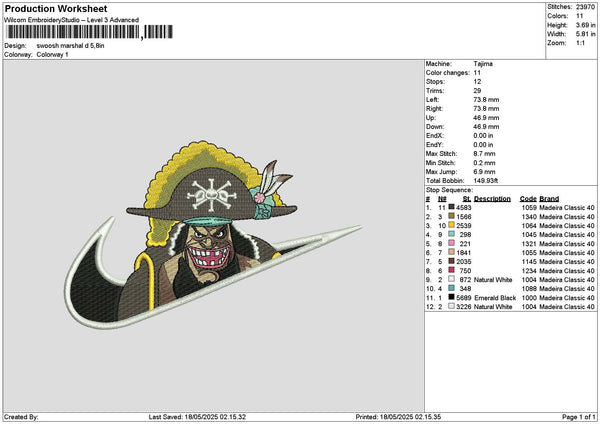The image size is (600, 424).
Task: Click the 'St.' column header
Action: click(467, 199)
